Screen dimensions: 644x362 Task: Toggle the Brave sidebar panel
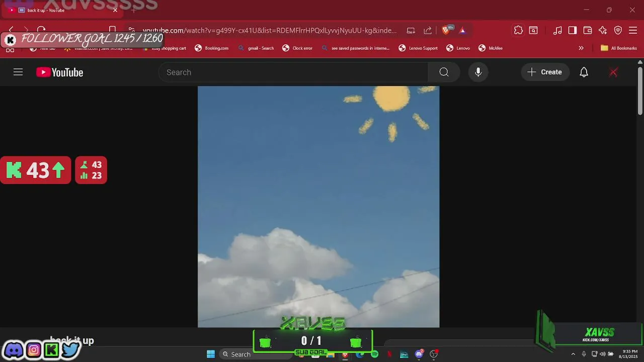coord(573,30)
